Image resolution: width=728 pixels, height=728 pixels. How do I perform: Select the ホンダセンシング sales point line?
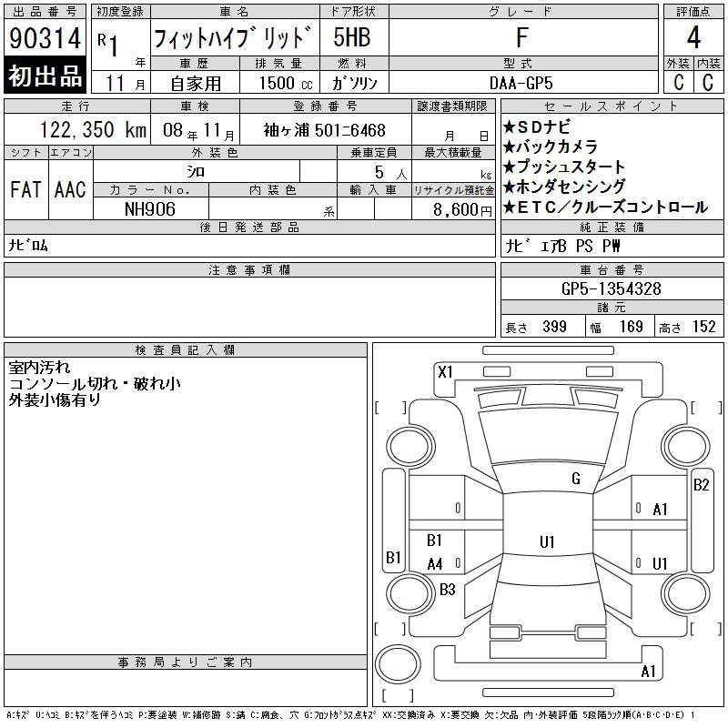click(x=569, y=187)
